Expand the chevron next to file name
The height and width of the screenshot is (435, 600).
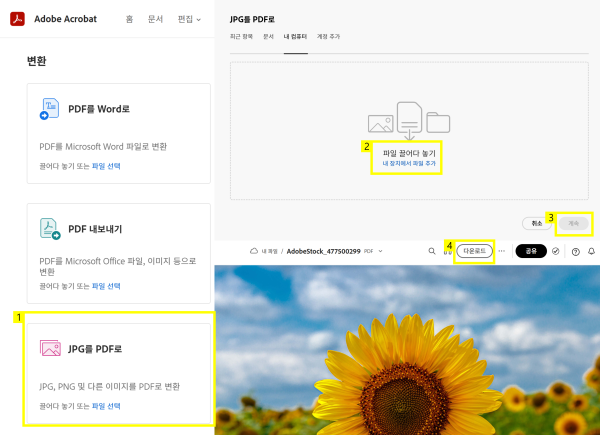coord(380,251)
